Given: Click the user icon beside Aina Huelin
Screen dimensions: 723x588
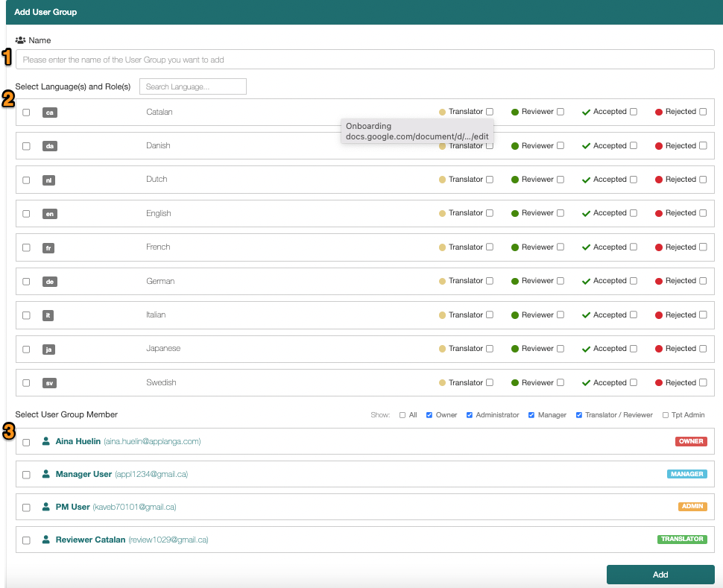Looking at the screenshot, I should click(46, 441).
